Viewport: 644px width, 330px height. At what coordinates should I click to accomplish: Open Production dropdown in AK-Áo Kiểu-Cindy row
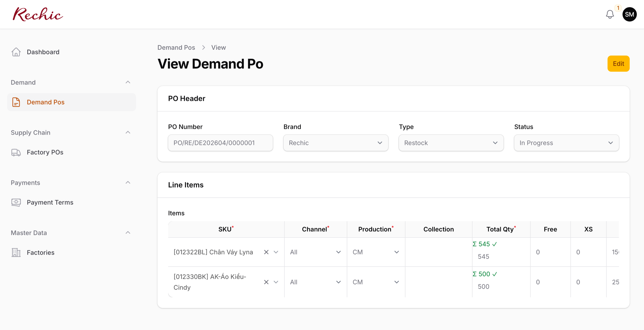[x=376, y=282]
